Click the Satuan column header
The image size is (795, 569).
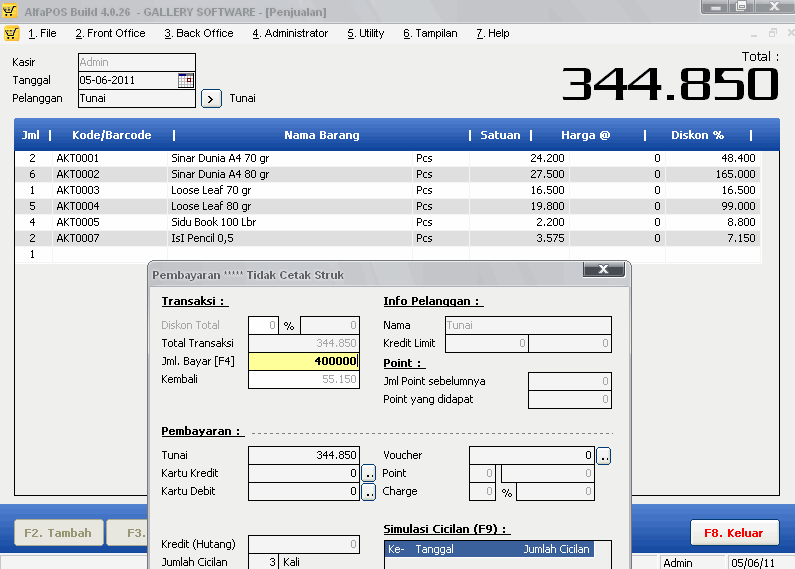[x=500, y=135]
